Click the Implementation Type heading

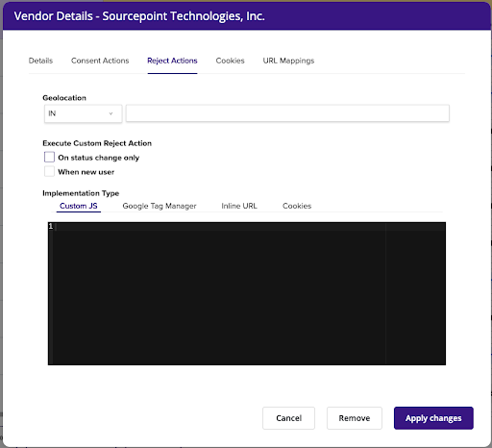tap(81, 193)
